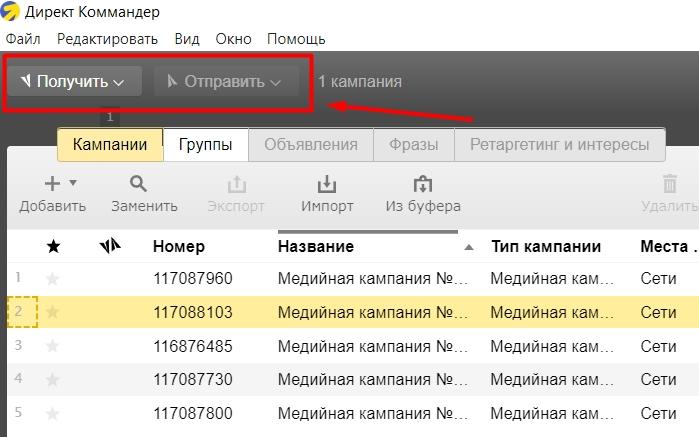699x437 pixels.
Task: Toggle favorite star for campaign 117088103
Action: click(x=53, y=312)
